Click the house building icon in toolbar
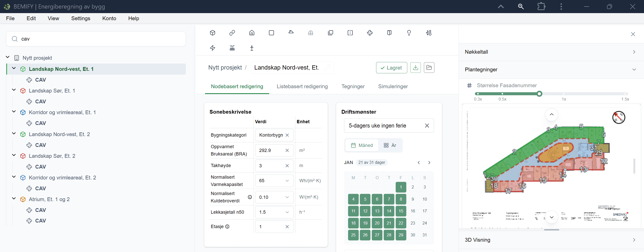This screenshot has height=252, width=644. [252, 33]
